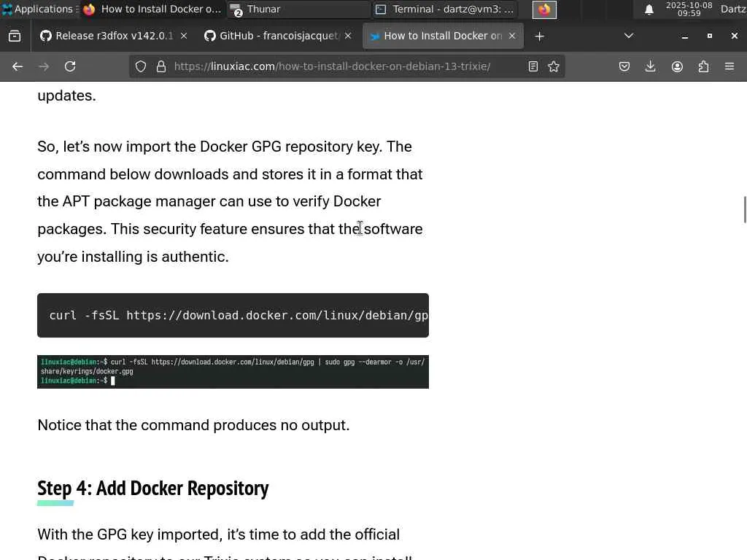The height and width of the screenshot is (560, 747).
Task: Click paragraph starting 'So, let's now import'
Action: [x=230, y=201]
